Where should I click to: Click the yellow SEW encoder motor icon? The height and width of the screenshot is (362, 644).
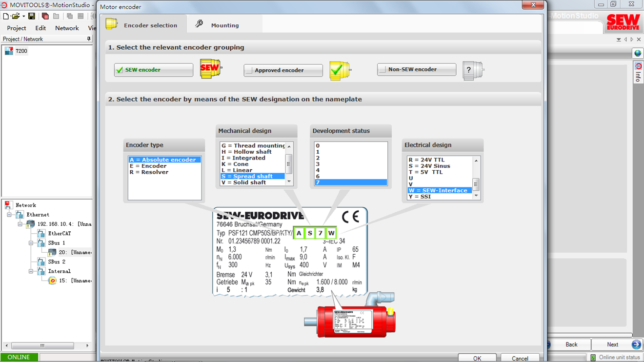[x=210, y=69]
